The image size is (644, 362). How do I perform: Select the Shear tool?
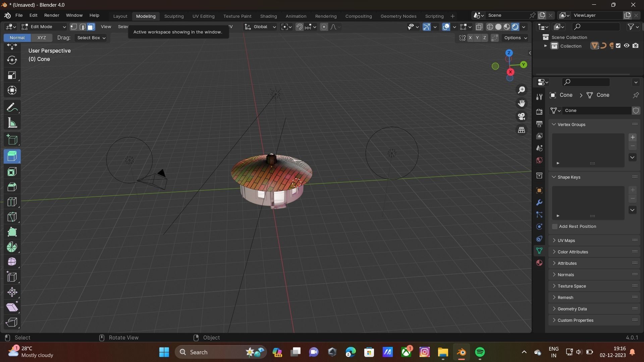click(12, 307)
